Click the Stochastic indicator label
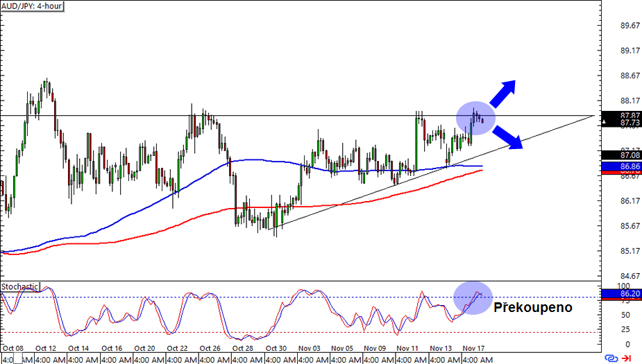 (19, 287)
